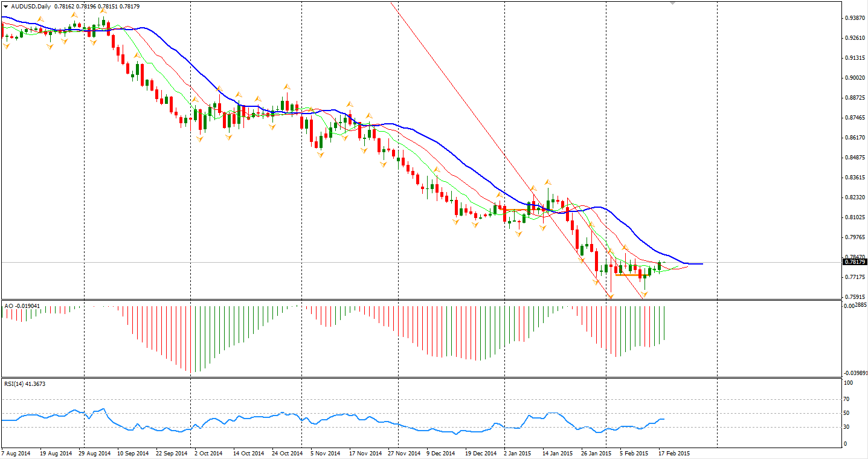Click the 19 Dec 2014 date label
The width and height of the screenshot is (868, 459).
(481, 452)
